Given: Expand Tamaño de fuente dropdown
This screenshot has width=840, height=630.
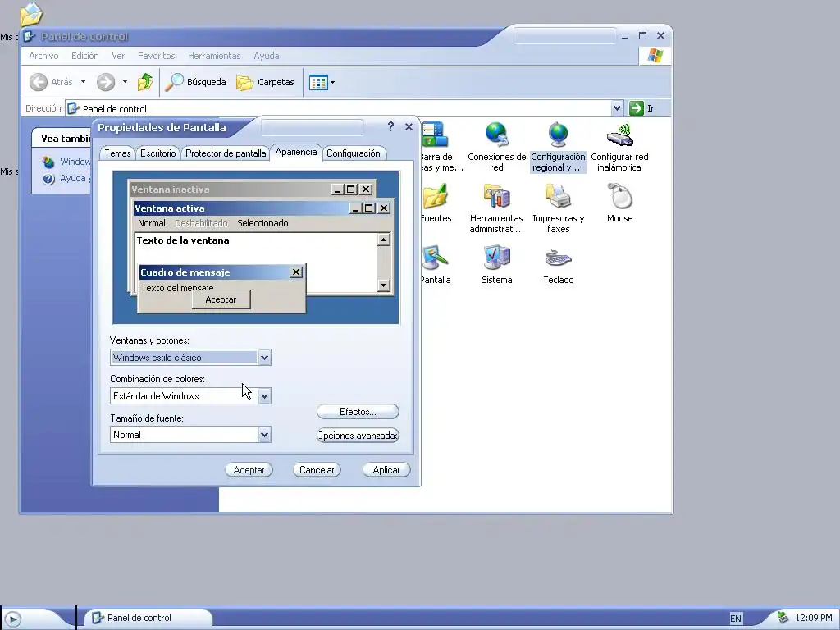Looking at the screenshot, I should pos(264,435).
